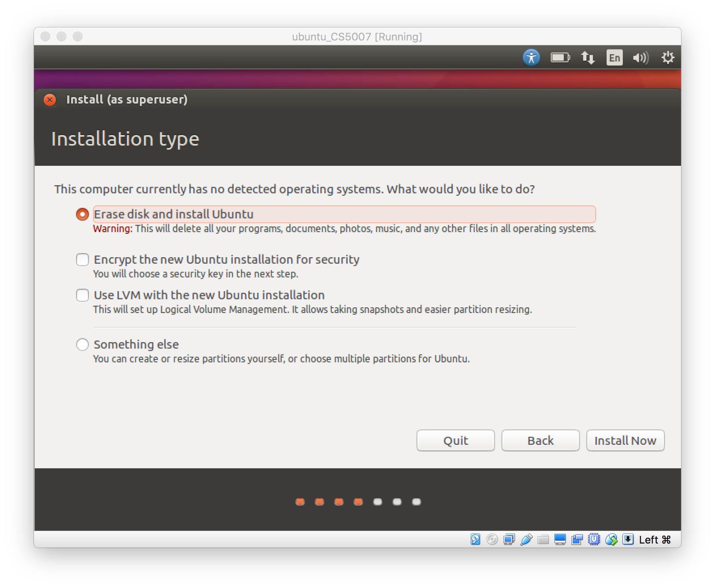This screenshot has height=588, width=715.
Task: Open the network arrows indicator
Action: click(588, 58)
